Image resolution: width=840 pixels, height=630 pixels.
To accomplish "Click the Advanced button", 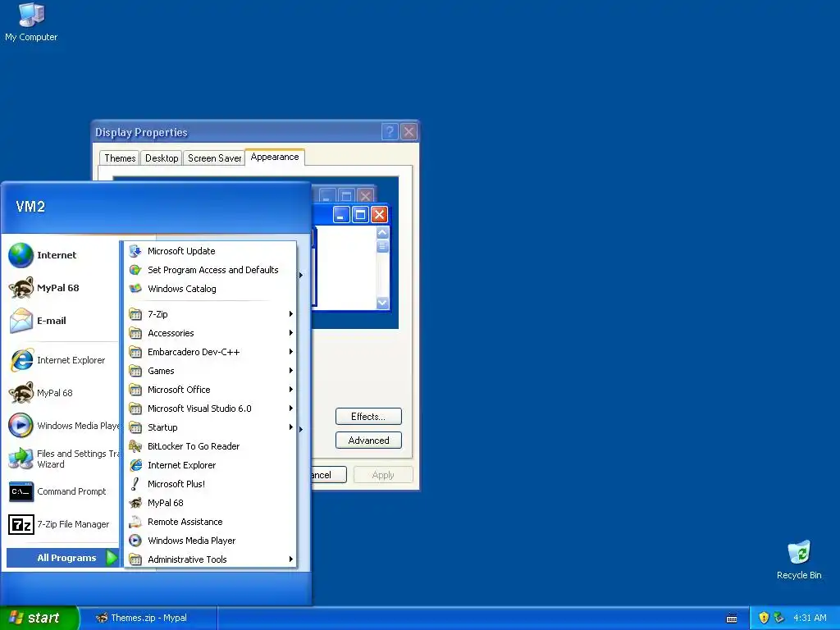I will tap(368, 441).
